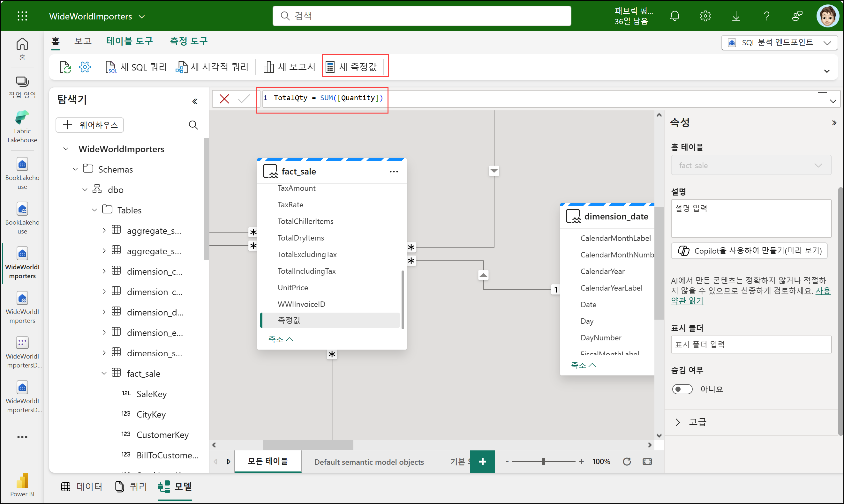Click the 설명 입력 description field
This screenshot has height=504, width=844.
[751, 219]
